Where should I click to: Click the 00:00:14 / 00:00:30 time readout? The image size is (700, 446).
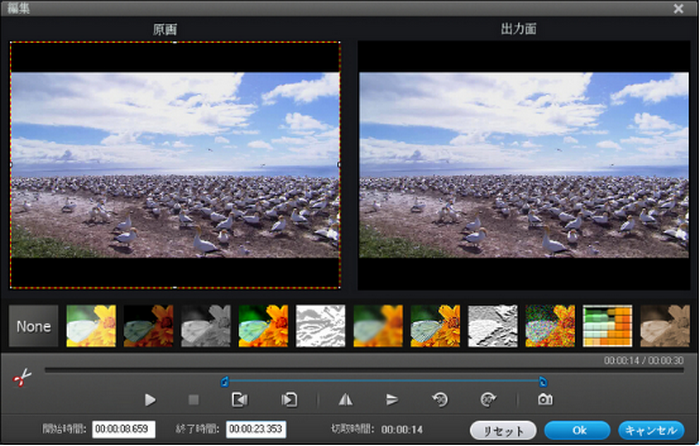[643, 360]
